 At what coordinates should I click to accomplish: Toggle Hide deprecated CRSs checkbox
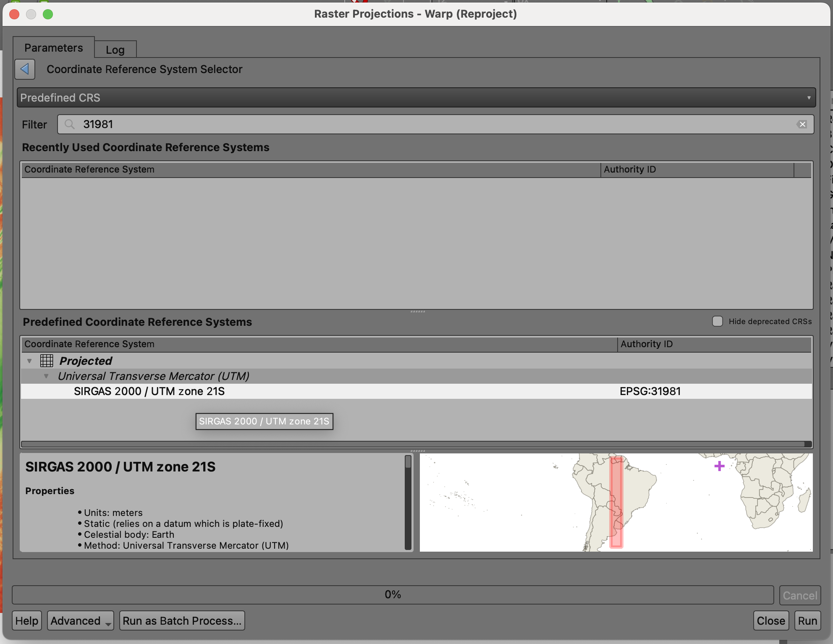(x=718, y=321)
